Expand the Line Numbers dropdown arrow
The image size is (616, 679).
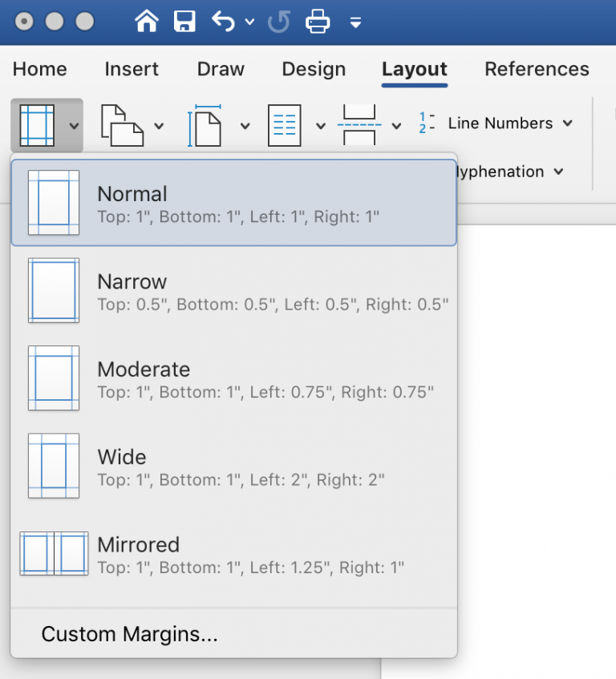(x=569, y=123)
